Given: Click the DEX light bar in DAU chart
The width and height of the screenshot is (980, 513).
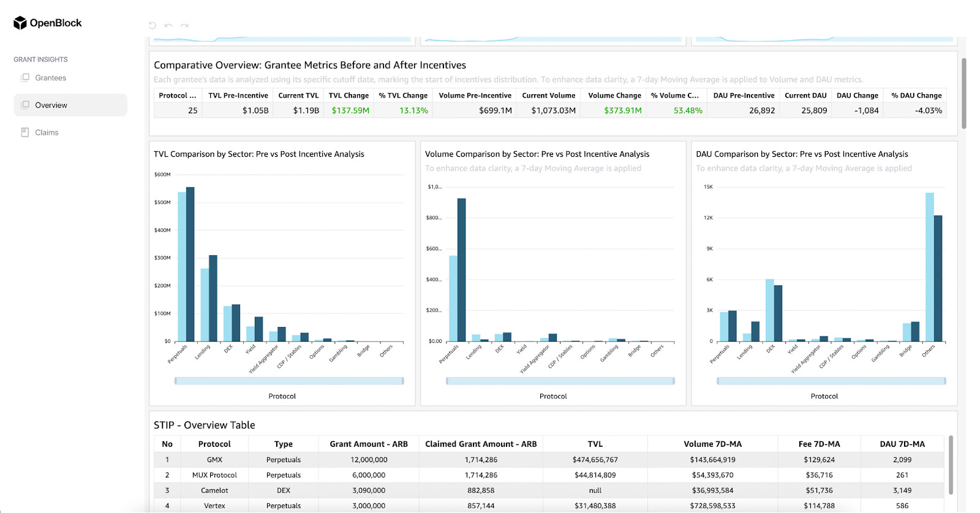Looking at the screenshot, I should (770, 310).
